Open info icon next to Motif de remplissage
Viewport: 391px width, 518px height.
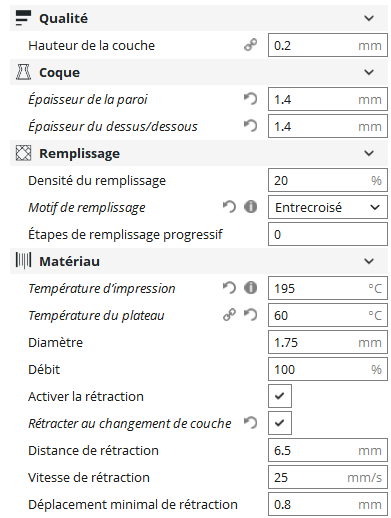coord(250,207)
